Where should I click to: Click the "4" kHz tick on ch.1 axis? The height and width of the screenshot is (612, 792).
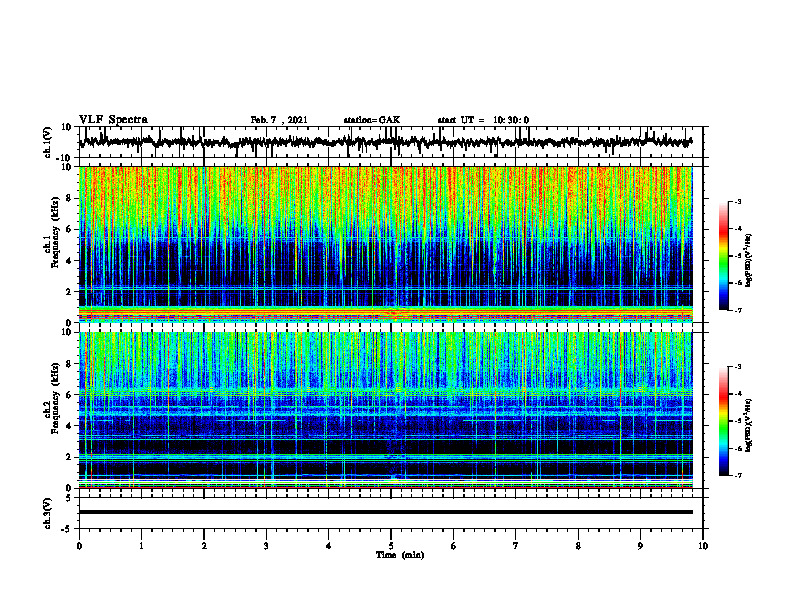69,261
